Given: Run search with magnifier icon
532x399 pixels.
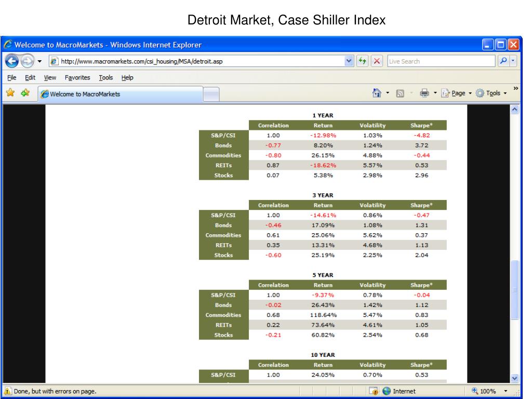Looking at the screenshot, I should [x=503, y=61].
